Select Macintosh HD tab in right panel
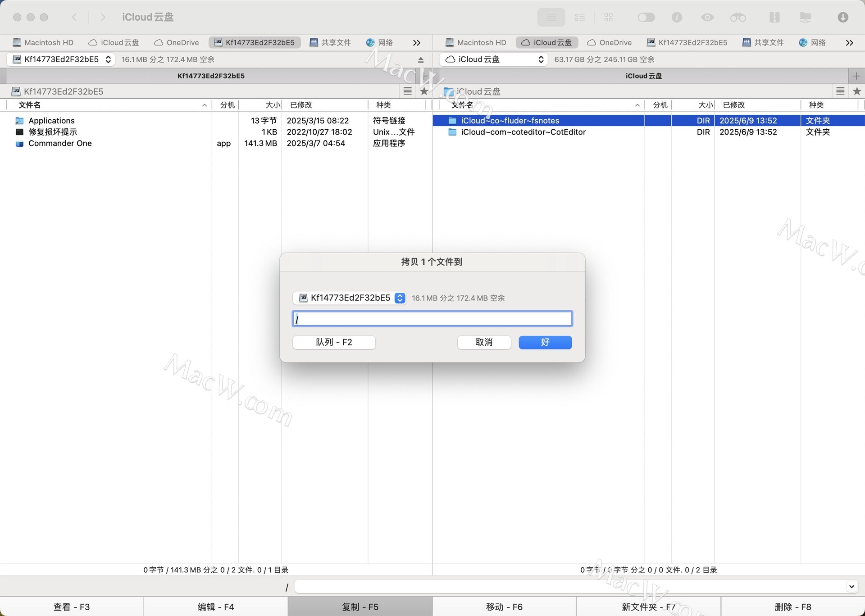The height and width of the screenshot is (616, 865). coord(476,42)
